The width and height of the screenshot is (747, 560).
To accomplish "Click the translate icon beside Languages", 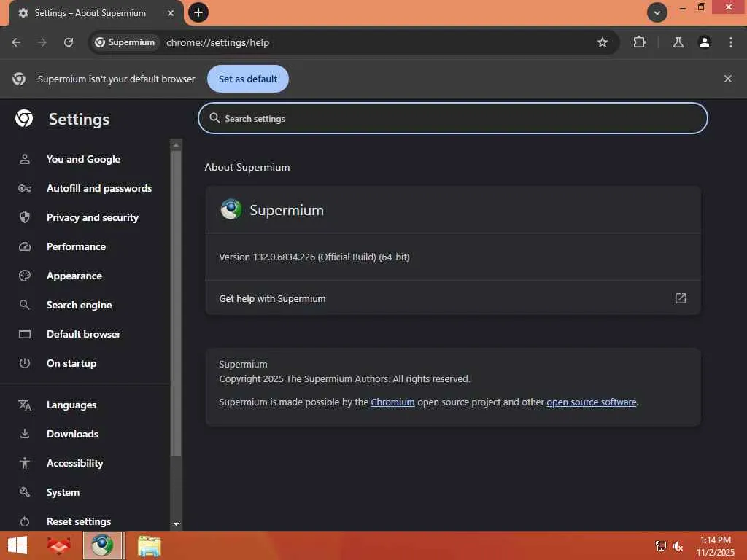I will [x=25, y=405].
